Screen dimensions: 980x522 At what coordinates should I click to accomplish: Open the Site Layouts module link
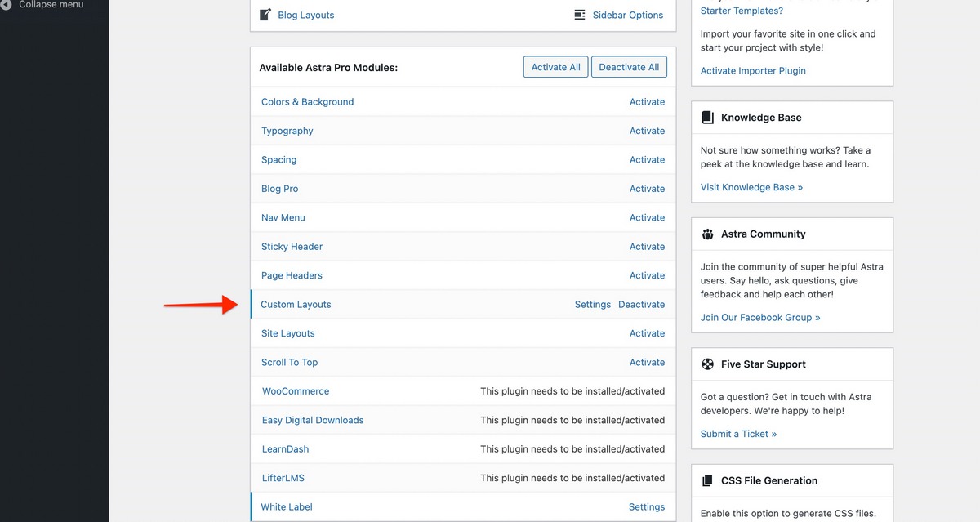287,333
